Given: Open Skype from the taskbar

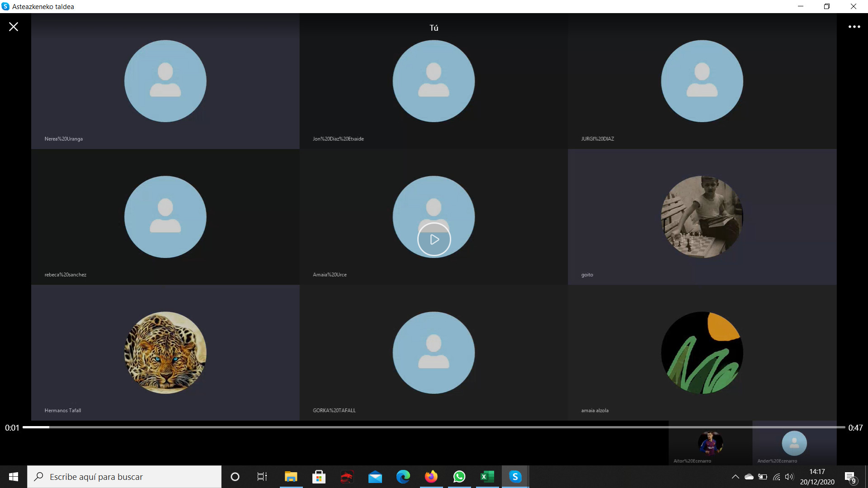Looking at the screenshot, I should click(515, 477).
